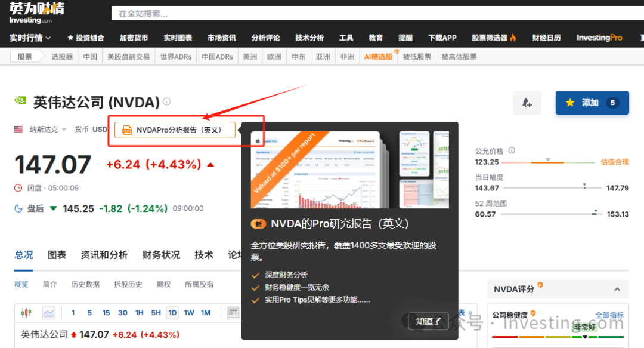This screenshot has width=644, height=348.
Task: Select 被低估股票 in the sub navigation
Action: [417, 57]
